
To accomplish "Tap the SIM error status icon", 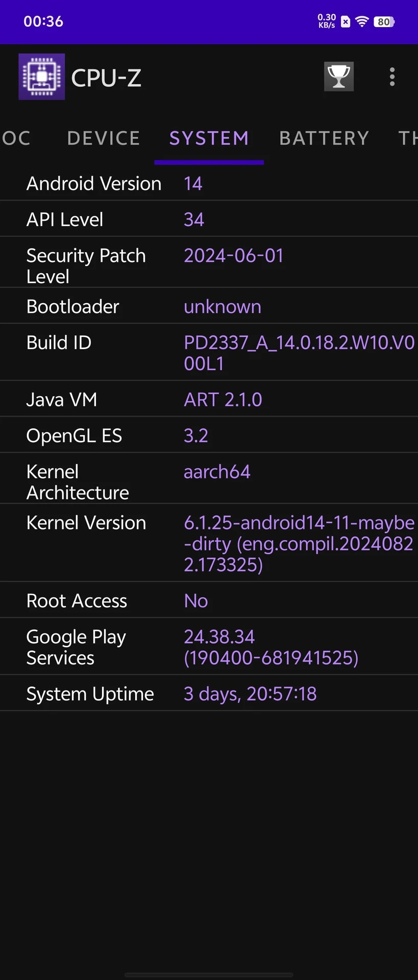I will pyautogui.click(x=346, y=21).
